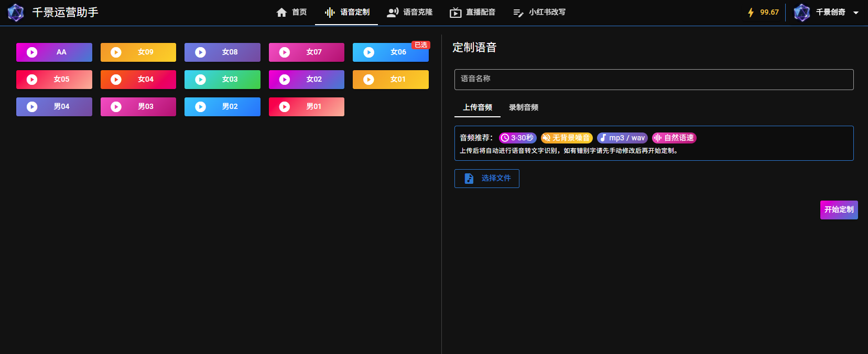Select the 女01 voice label

398,80
